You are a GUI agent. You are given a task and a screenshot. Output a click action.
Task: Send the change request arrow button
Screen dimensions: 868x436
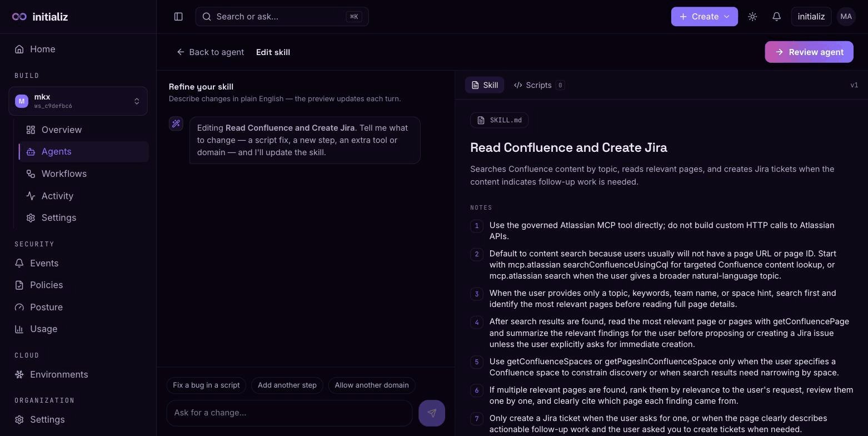click(x=432, y=413)
